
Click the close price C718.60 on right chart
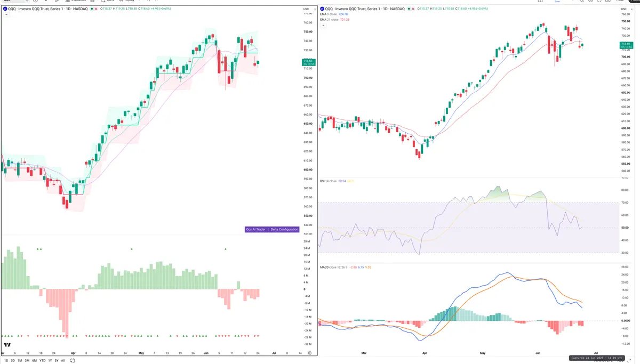pos(462,9)
